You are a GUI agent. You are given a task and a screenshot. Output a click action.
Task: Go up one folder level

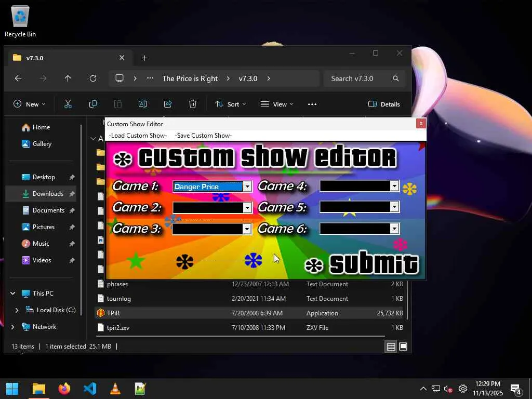point(68,78)
